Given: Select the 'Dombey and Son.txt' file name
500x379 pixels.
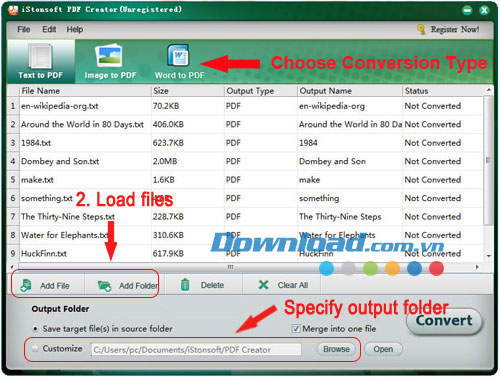Looking at the screenshot, I should click(x=60, y=161).
